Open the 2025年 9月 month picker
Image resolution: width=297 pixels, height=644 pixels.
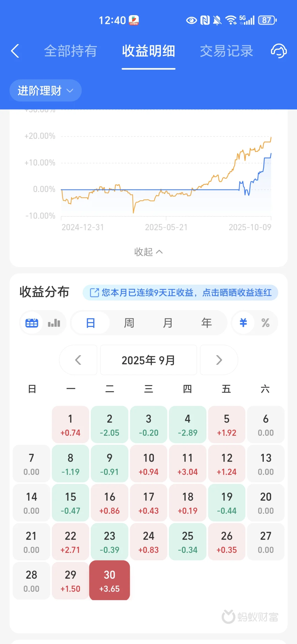(148, 360)
